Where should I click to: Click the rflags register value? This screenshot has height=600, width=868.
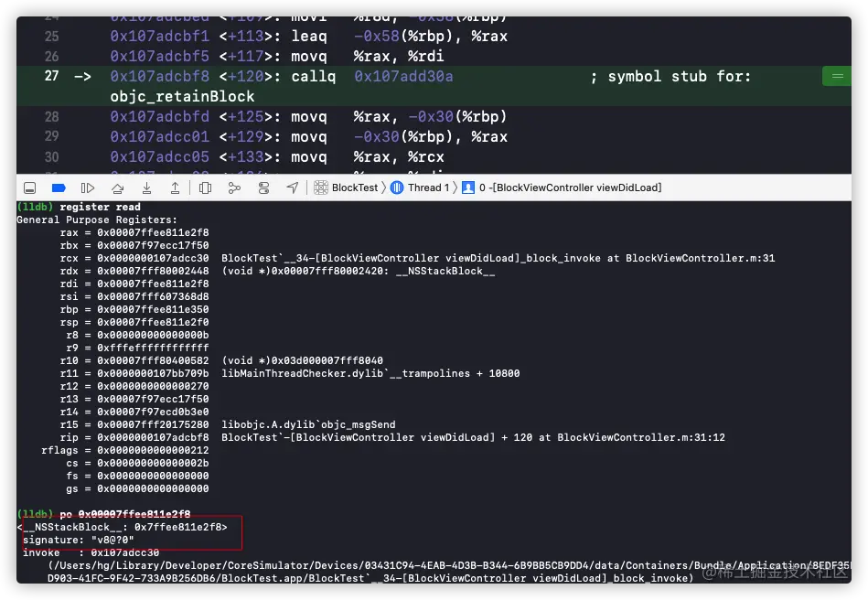click(153, 450)
